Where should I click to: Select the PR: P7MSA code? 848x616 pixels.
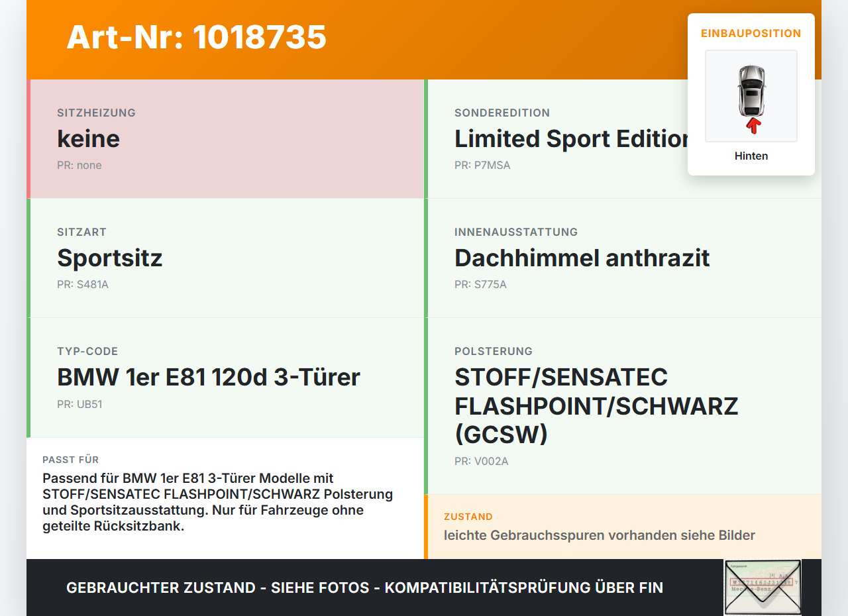coord(482,166)
